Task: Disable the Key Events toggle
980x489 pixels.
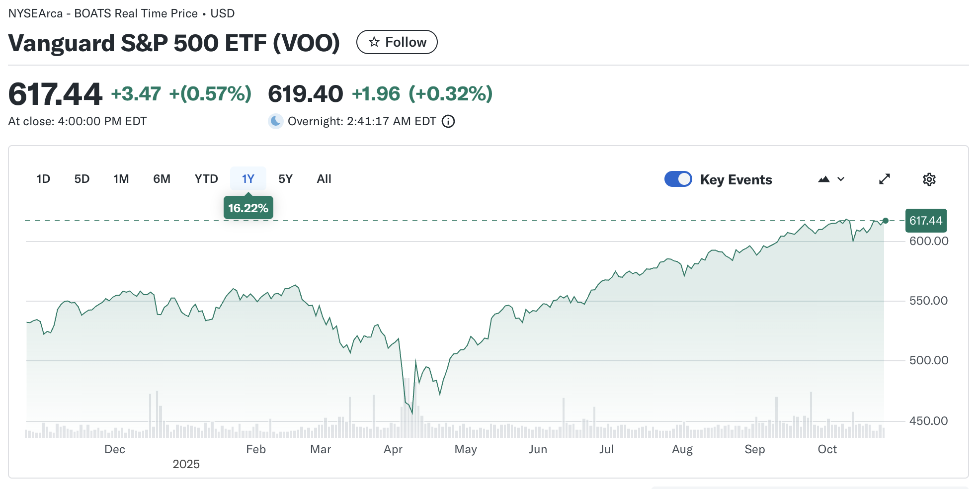Action: click(x=678, y=179)
